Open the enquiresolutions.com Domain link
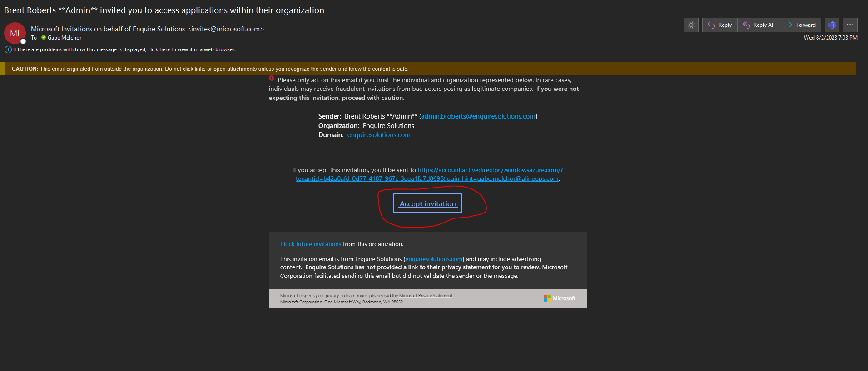868x371 pixels. (379, 135)
